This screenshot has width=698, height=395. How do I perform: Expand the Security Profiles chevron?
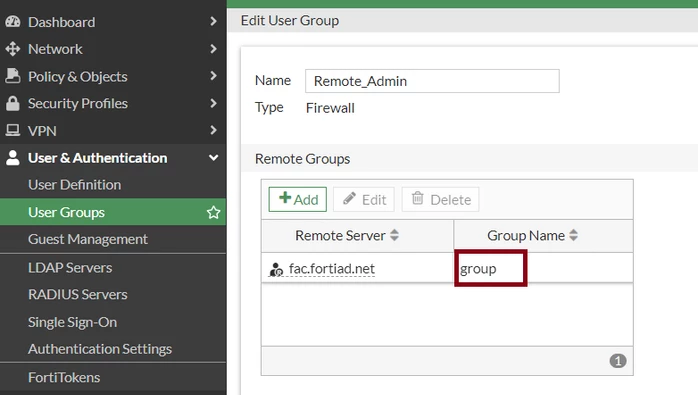click(213, 103)
